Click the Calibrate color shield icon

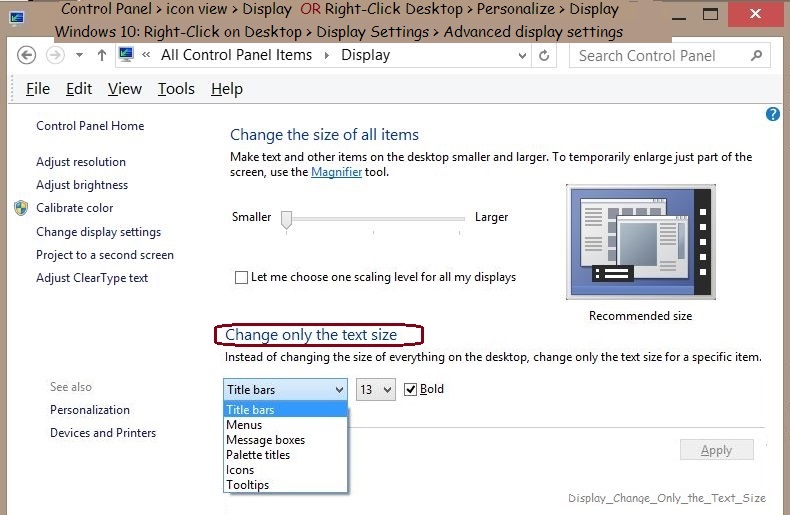click(x=21, y=208)
